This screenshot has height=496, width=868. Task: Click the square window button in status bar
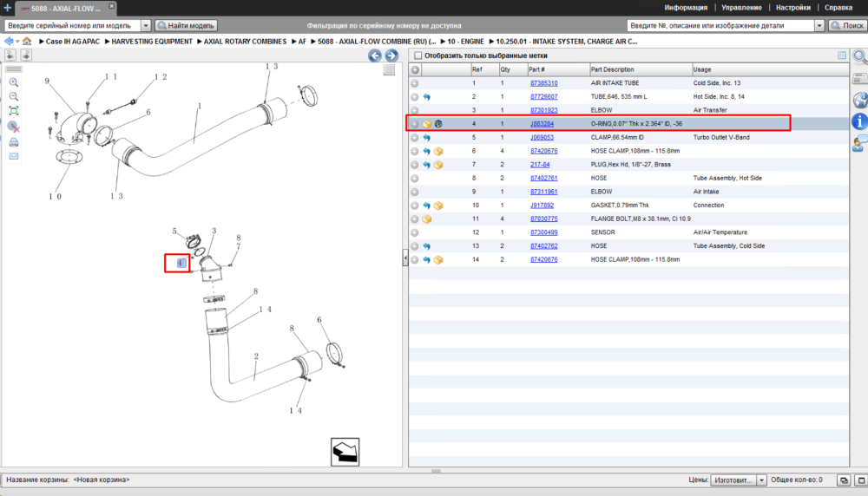(861, 480)
